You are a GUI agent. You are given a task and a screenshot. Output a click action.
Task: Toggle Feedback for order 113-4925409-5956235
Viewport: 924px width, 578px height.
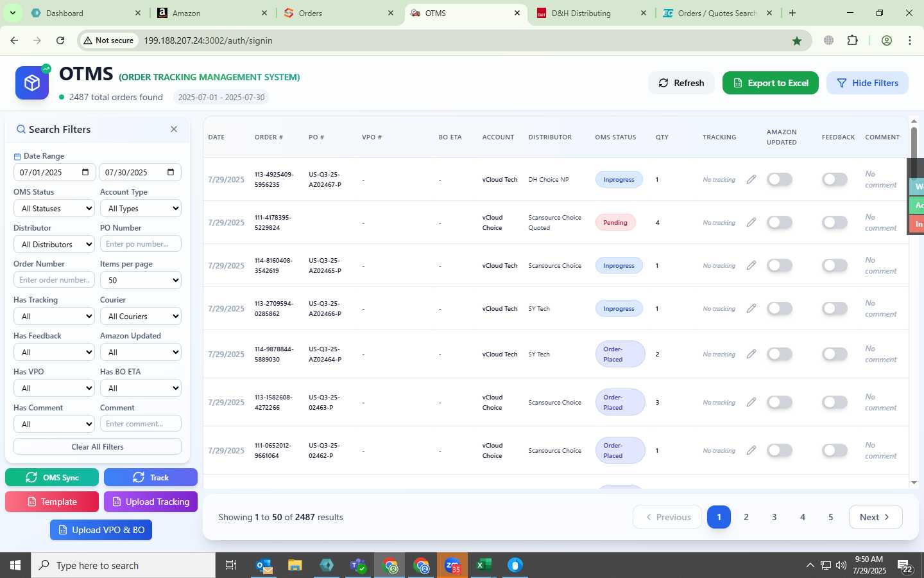[835, 179]
